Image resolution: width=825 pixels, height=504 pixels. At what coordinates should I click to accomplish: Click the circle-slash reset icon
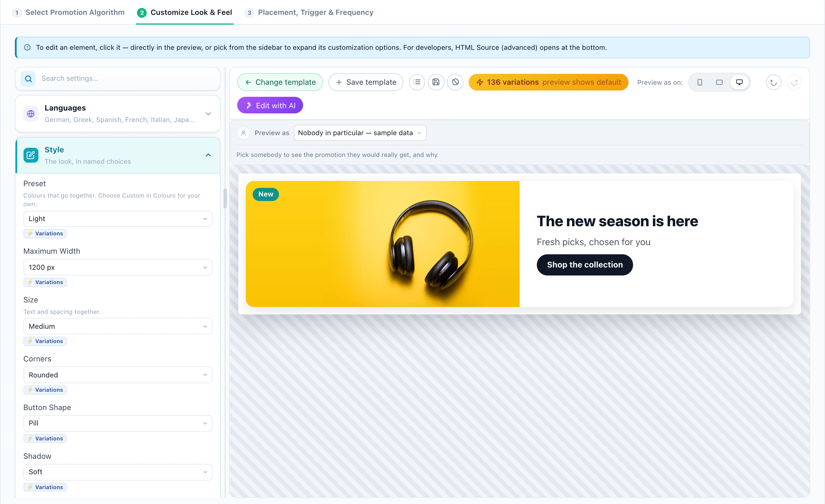pyautogui.click(x=455, y=82)
